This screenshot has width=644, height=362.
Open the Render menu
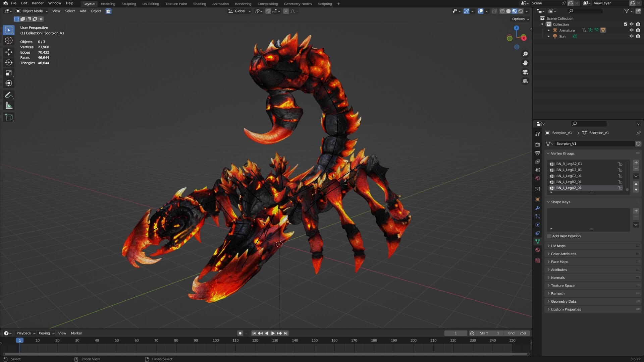38,3
